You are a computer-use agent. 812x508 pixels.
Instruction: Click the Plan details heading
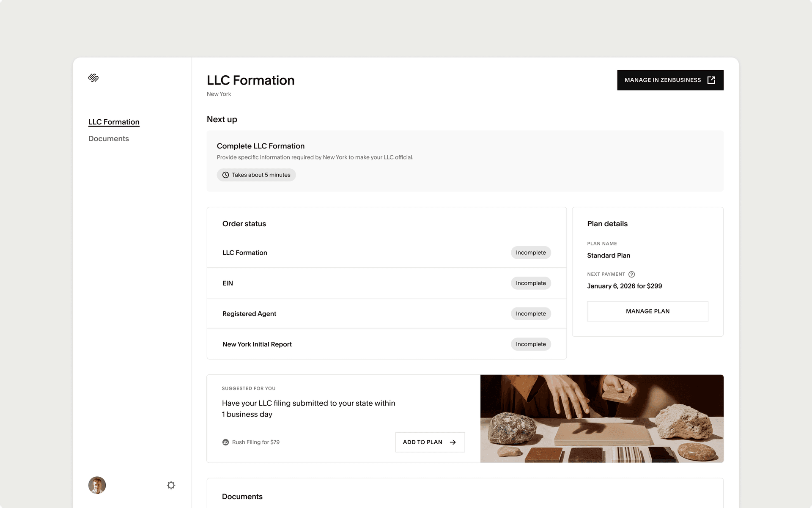click(x=607, y=224)
